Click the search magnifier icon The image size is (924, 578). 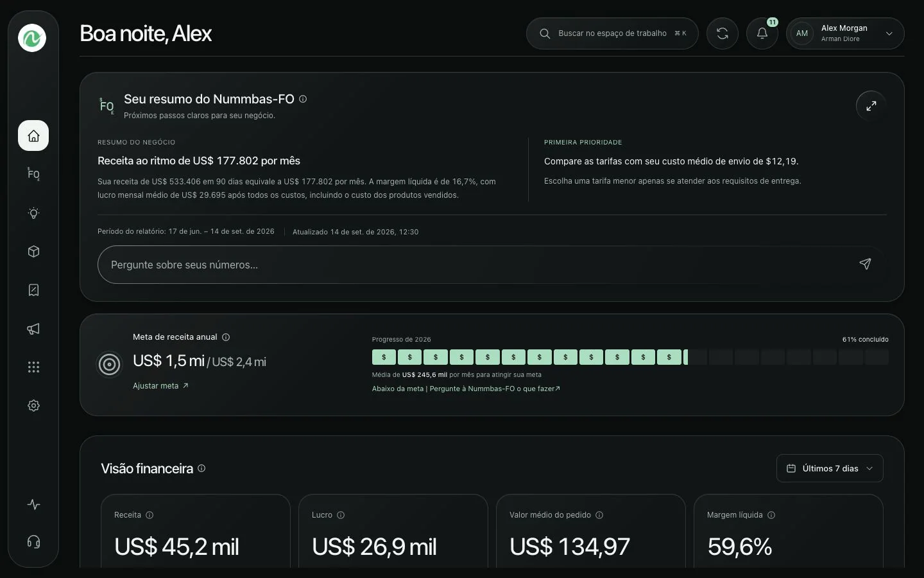pos(545,33)
